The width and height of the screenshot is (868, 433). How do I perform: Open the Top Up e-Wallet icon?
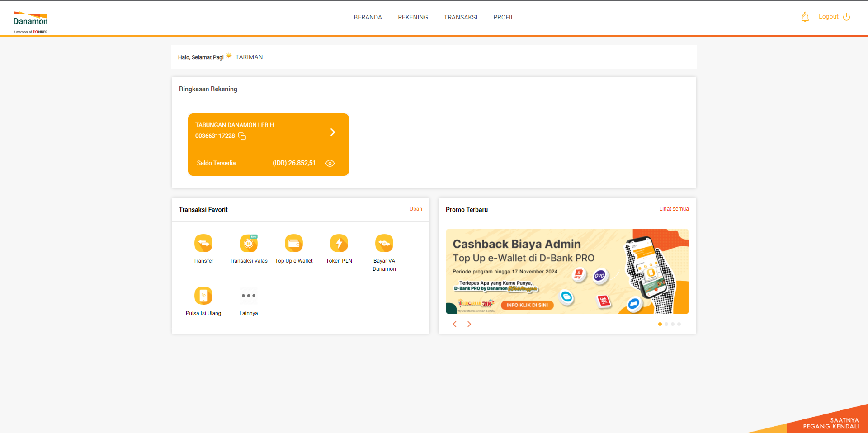[x=294, y=243]
